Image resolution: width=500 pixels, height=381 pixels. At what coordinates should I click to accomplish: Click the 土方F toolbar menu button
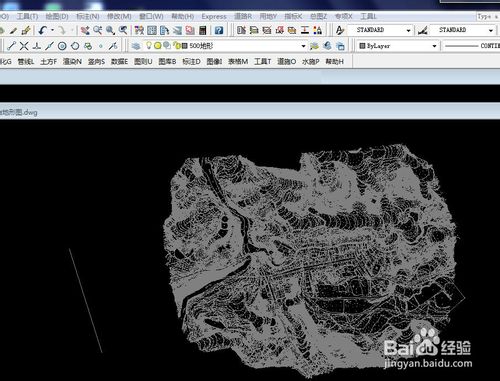click(49, 62)
